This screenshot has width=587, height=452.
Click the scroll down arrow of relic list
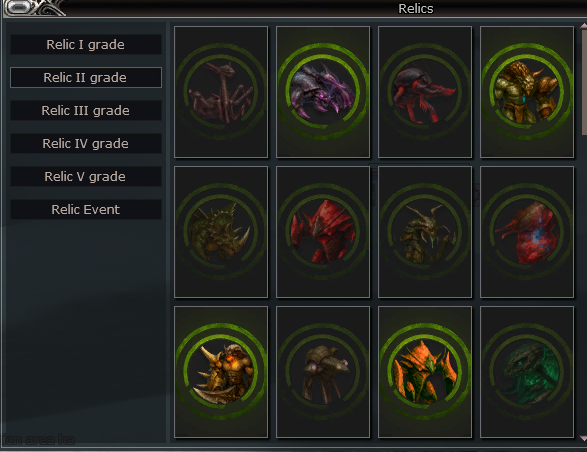583,438
